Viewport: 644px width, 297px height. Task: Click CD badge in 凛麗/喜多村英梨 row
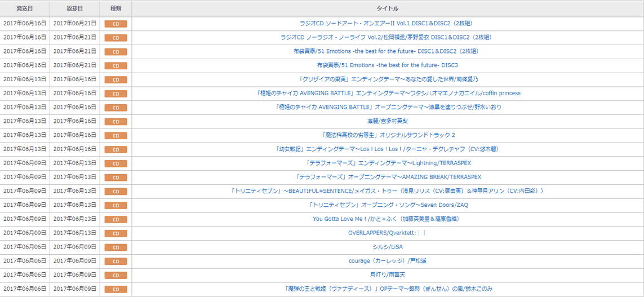pos(116,122)
